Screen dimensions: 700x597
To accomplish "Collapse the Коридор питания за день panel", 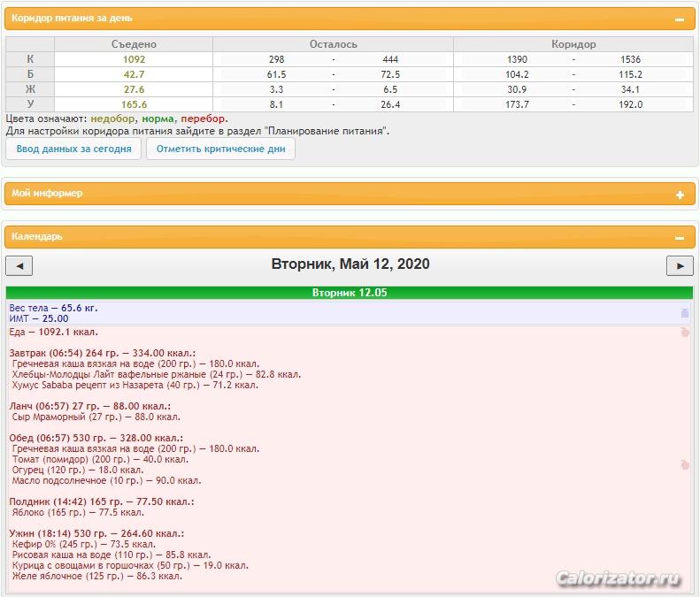I will (680, 19).
